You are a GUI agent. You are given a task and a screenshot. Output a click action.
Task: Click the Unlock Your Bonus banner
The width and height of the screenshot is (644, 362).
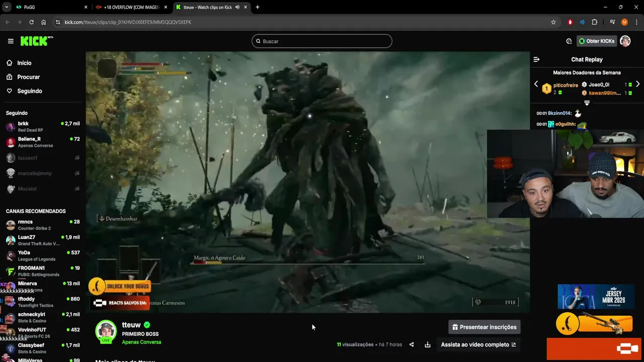pyautogui.click(x=120, y=287)
